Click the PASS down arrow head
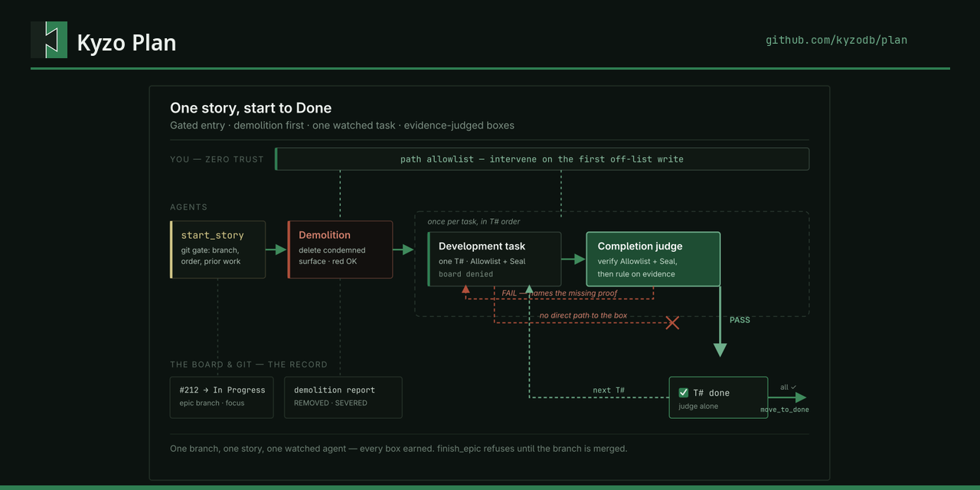The width and height of the screenshot is (980, 490). click(x=720, y=350)
